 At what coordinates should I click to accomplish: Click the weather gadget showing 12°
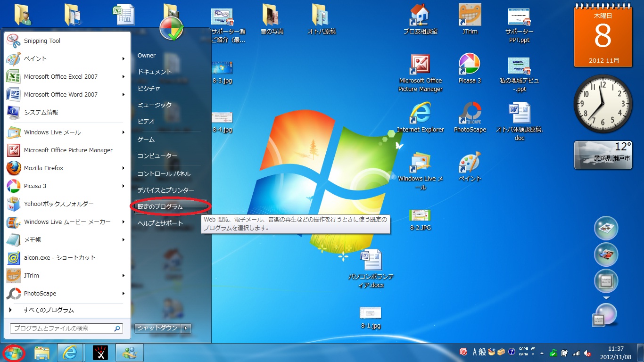click(603, 155)
